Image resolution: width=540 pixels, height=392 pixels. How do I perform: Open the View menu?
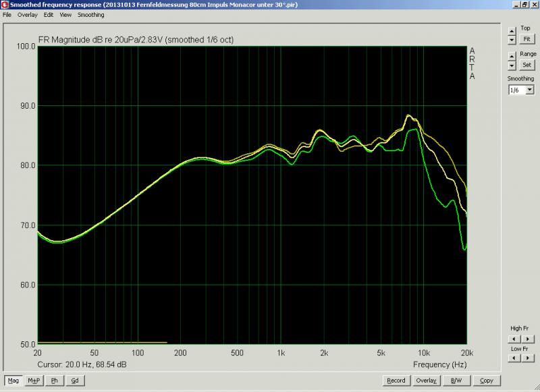click(x=65, y=15)
